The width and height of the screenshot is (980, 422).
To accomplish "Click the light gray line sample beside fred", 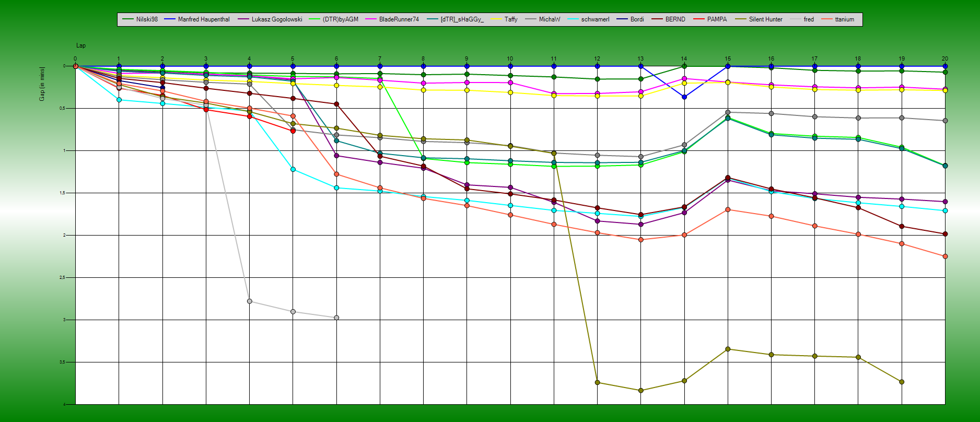I will click(x=796, y=19).
